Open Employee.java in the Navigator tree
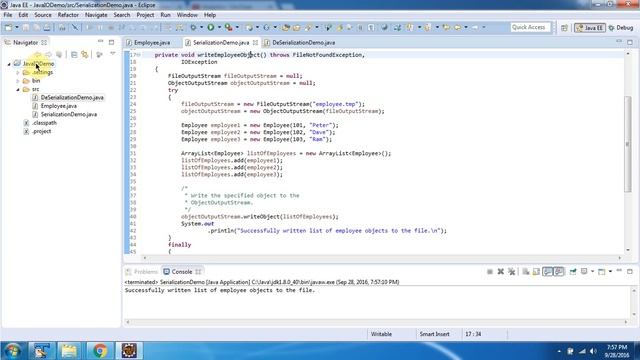The height and width of the screenshot is (360, 640). click(58, 106)
